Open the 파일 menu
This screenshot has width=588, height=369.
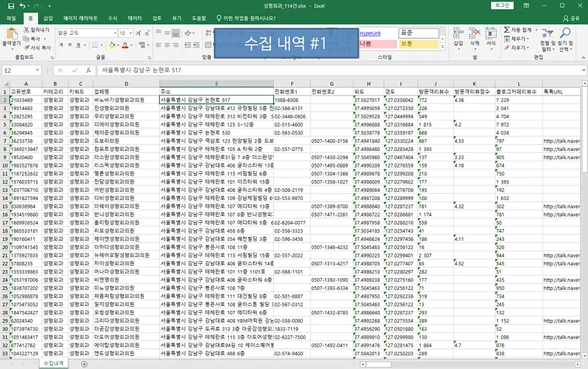(11, 18)
